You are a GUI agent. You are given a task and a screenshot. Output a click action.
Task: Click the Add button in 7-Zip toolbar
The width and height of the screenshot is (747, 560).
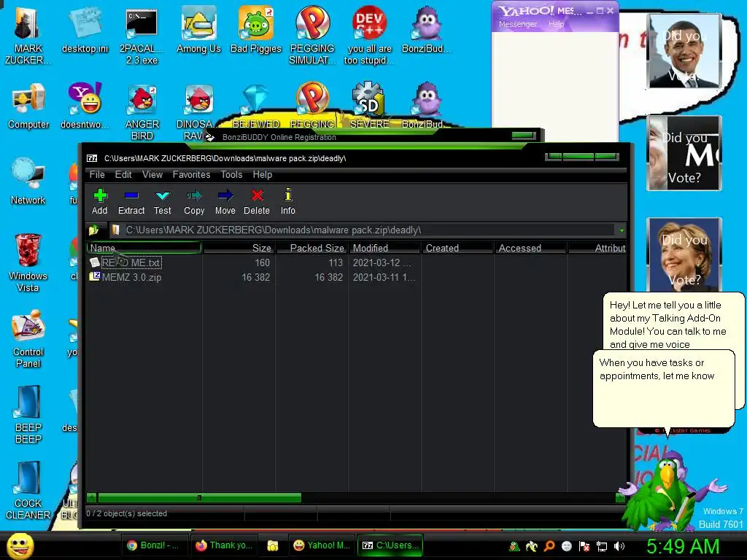99,201
